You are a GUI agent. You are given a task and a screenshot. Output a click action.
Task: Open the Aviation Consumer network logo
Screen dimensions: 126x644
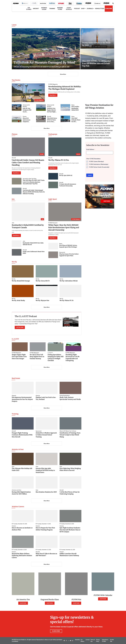tap(79, 4)
